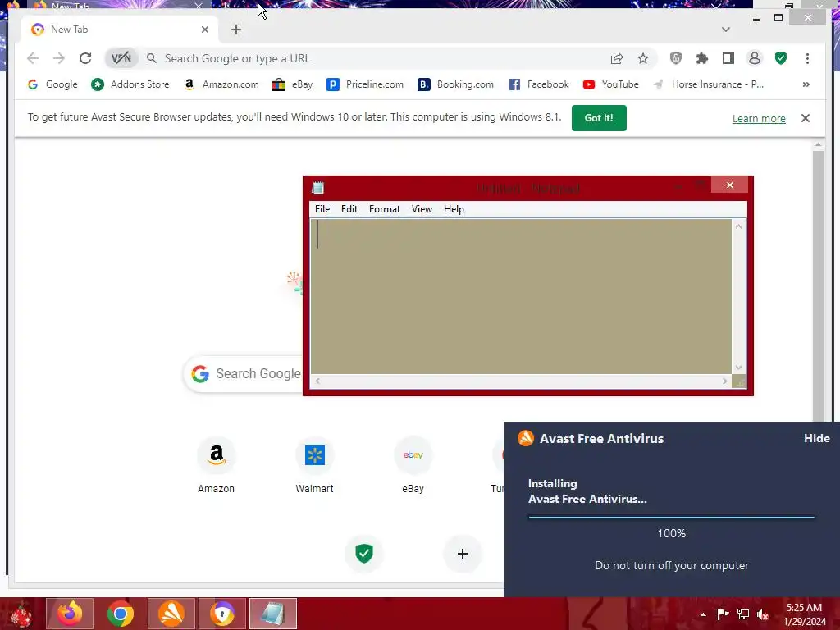This screenshot has width=840, height=630.
Task: Open the Booking.com bookmark
Action: (455, 84)
